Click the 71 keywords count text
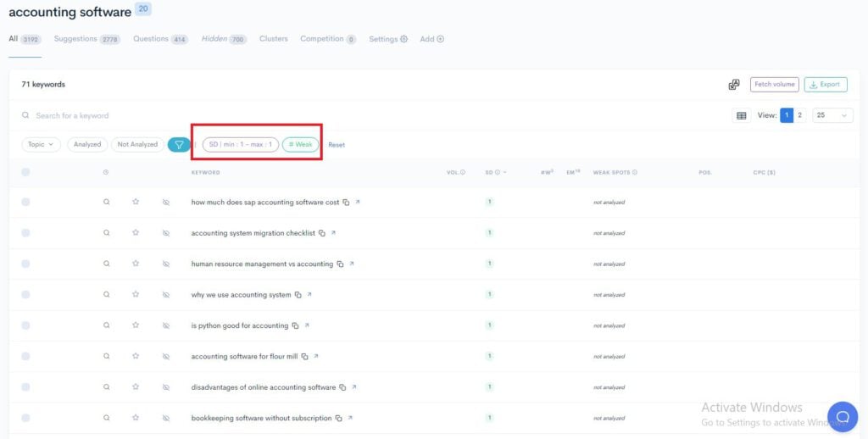 (x=43, y=85)
